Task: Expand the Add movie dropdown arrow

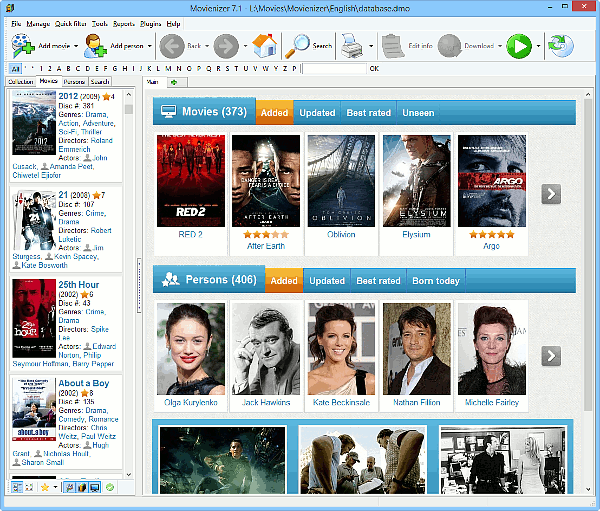Action: click(x=76, y=46)
